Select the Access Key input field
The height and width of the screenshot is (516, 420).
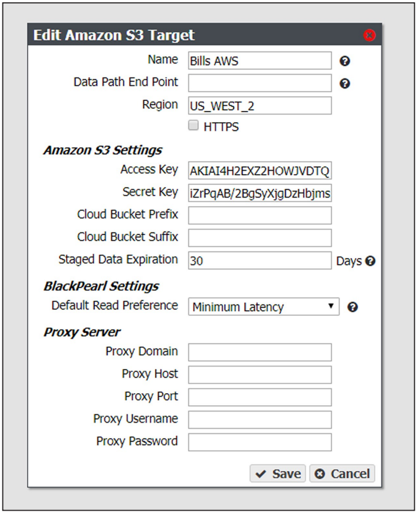click(x=260, y=171)
